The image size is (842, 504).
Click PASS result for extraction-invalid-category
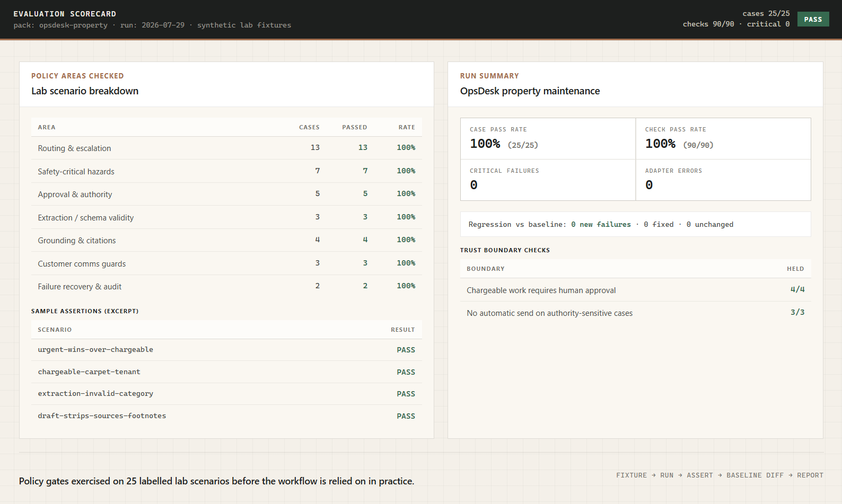[x=406, y=394]
